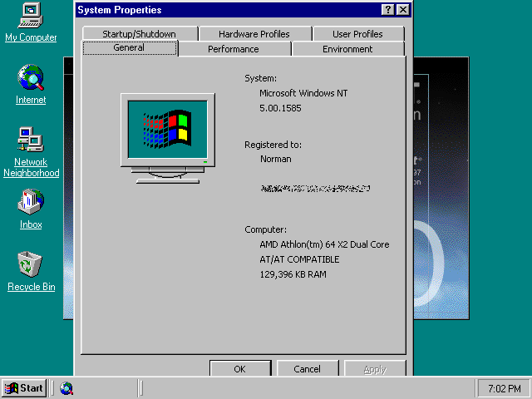
Task: Launch Internet Explorer from the taskbar quick launch
Action: click(x=66, y=388)
